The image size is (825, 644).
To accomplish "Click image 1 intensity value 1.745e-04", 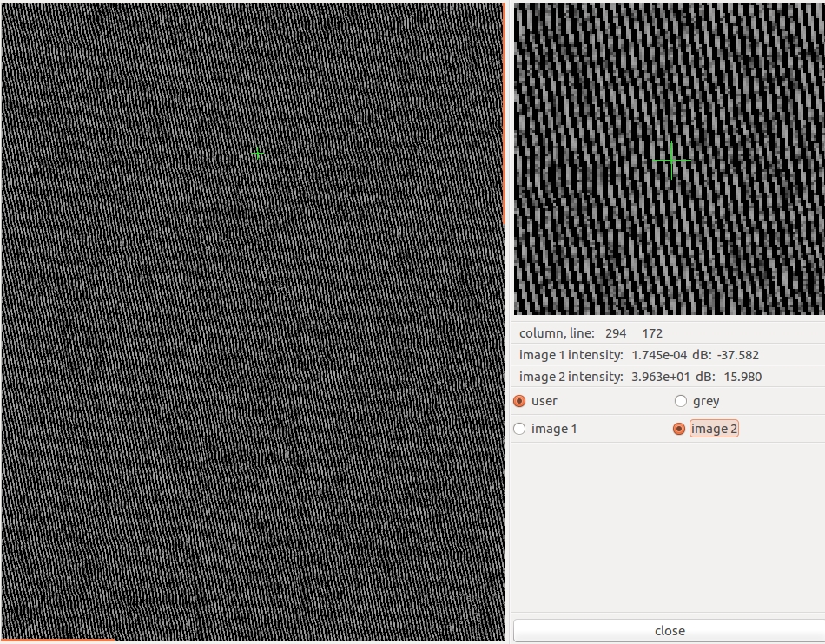I will tap(659, 355).
